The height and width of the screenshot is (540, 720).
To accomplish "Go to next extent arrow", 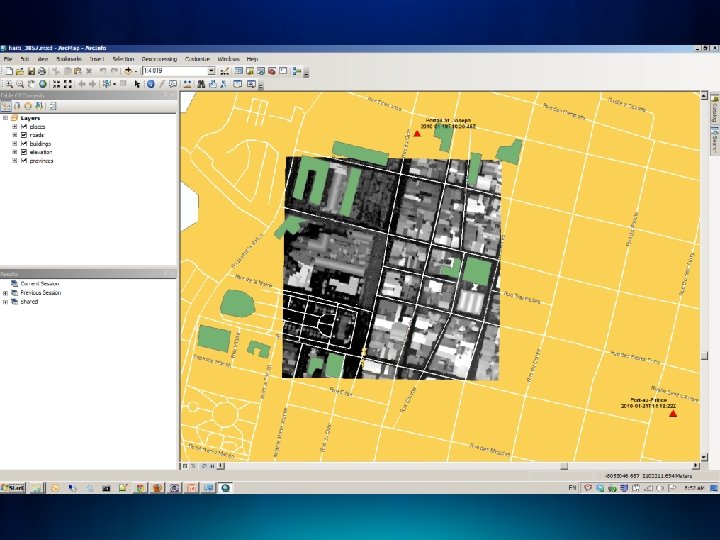I will (92, 84).
